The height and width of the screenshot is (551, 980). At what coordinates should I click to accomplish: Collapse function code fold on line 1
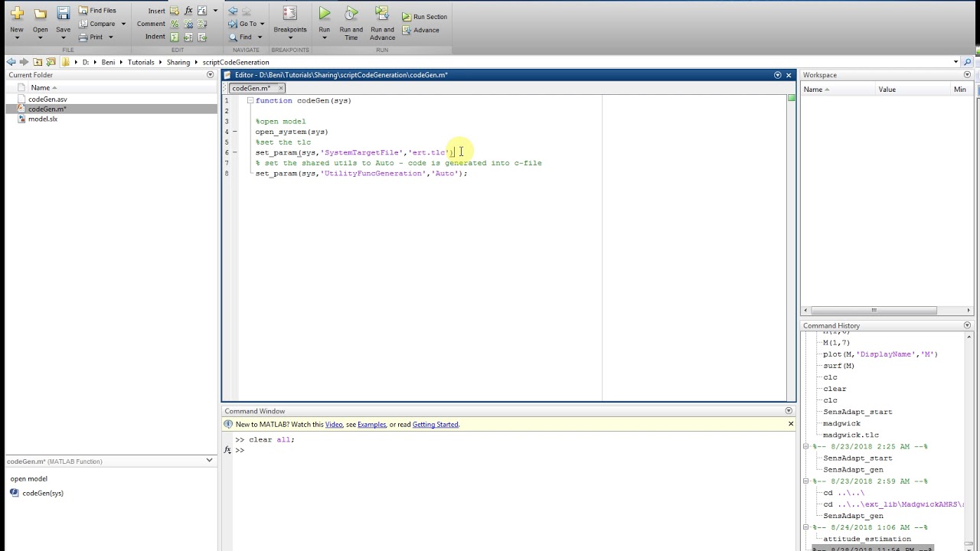click(250, 100)
